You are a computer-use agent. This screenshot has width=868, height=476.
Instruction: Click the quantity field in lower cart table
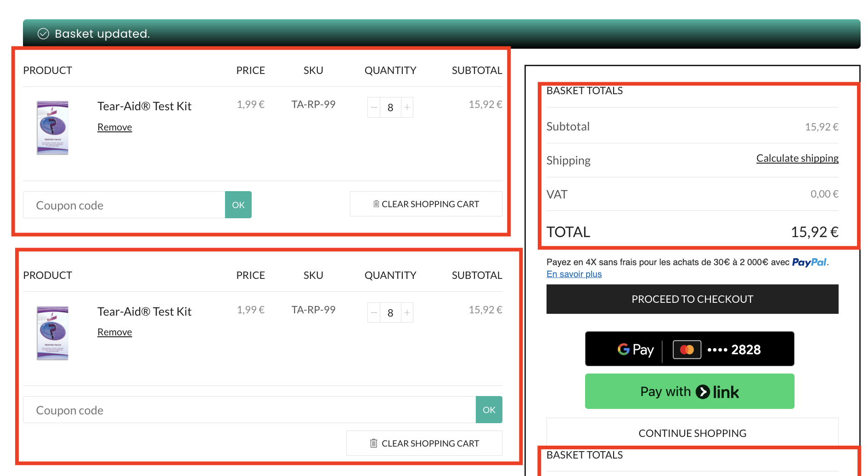(x=390, y=312)
